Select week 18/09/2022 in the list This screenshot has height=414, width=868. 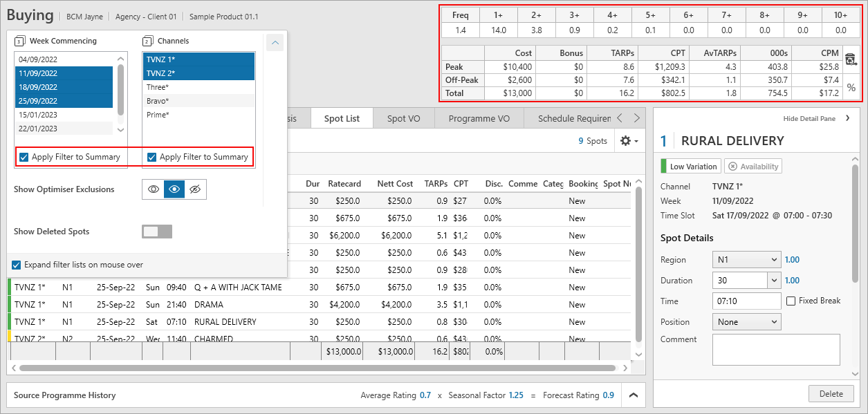tap(64, 87)
